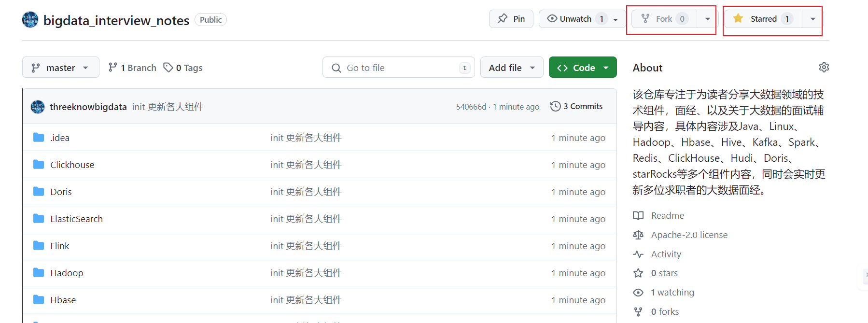868x323 pixels.
Task: Open the Clickhouse folder
Action: [72, 165]
